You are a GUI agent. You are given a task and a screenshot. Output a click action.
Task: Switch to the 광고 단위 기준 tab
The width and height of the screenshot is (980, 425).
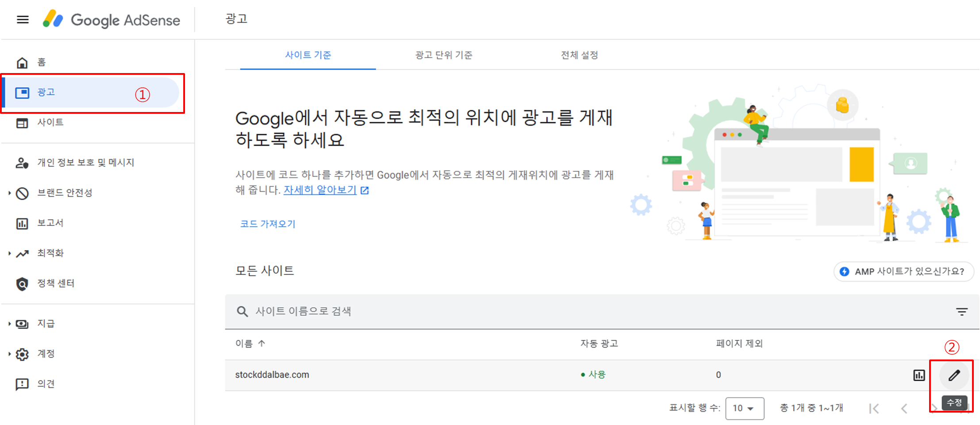pos(443,55)
